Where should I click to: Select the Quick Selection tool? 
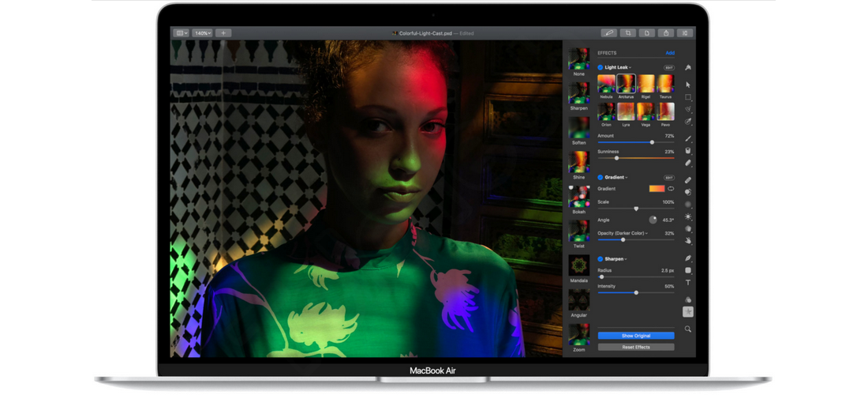pos(688,121)
